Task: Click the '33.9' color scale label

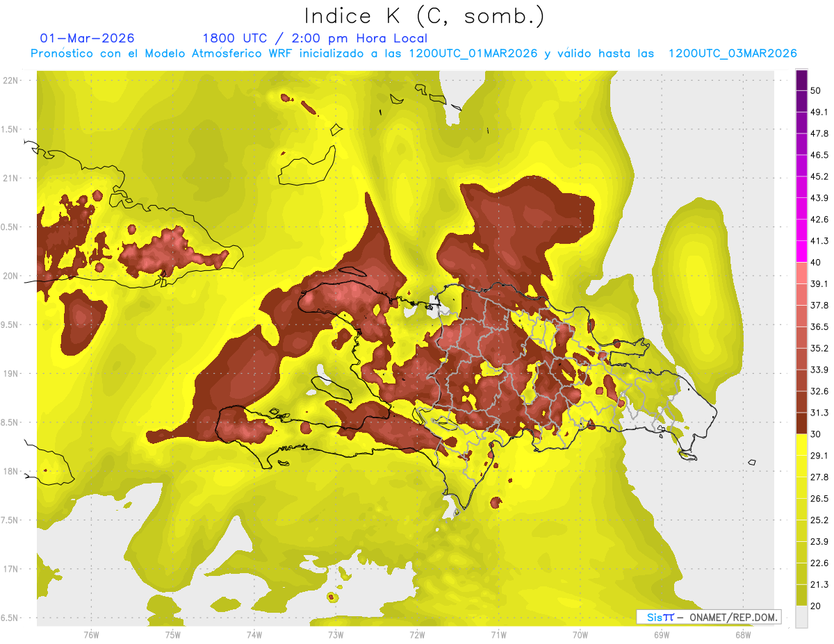Action: 819,370
